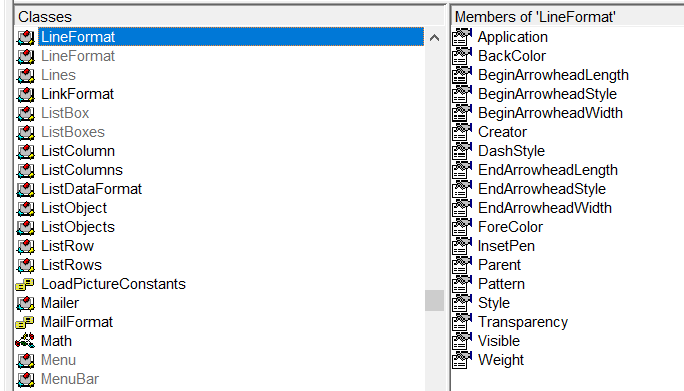Choose the EndArrowheadLength member
This screenshot has height=391, width=684.
point(548,170)
